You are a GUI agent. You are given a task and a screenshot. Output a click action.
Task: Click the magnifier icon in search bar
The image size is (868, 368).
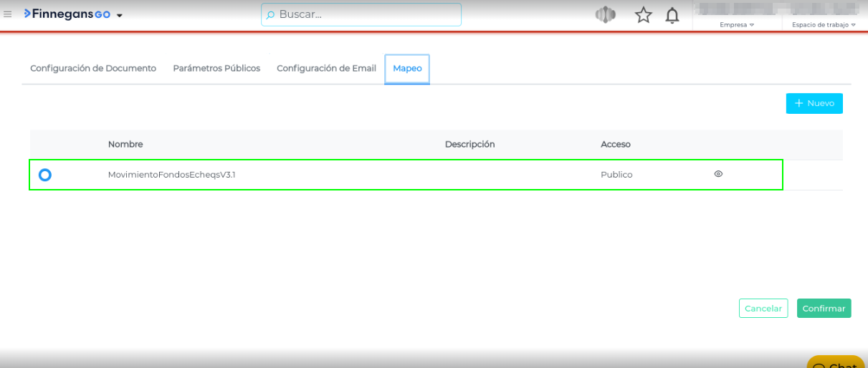click(270, 15)
